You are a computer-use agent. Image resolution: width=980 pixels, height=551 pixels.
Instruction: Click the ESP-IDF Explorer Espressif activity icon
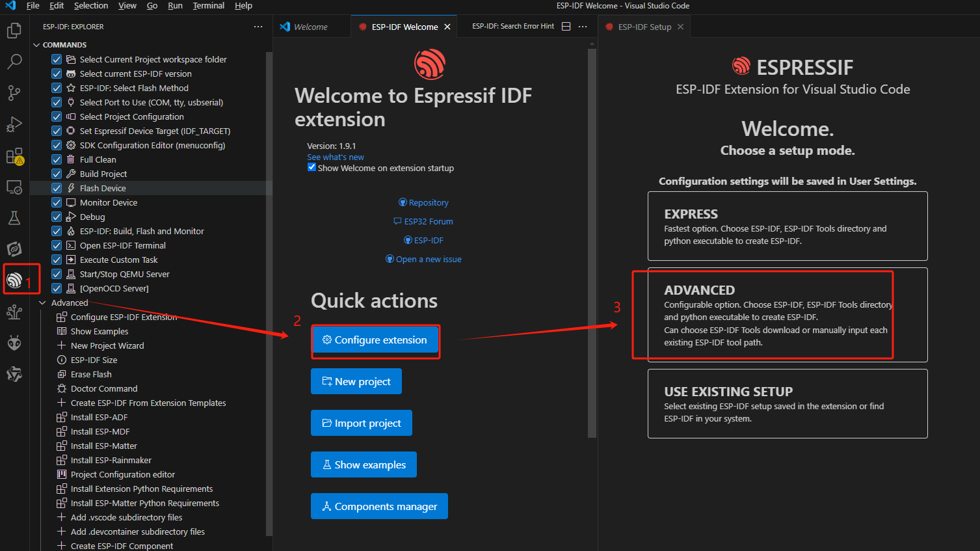[14, 280]
